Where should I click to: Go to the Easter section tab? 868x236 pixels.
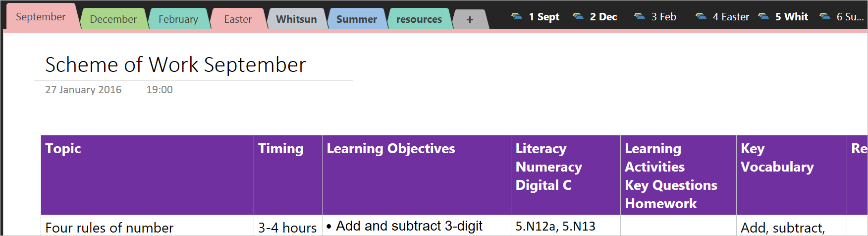click(238, 19)
